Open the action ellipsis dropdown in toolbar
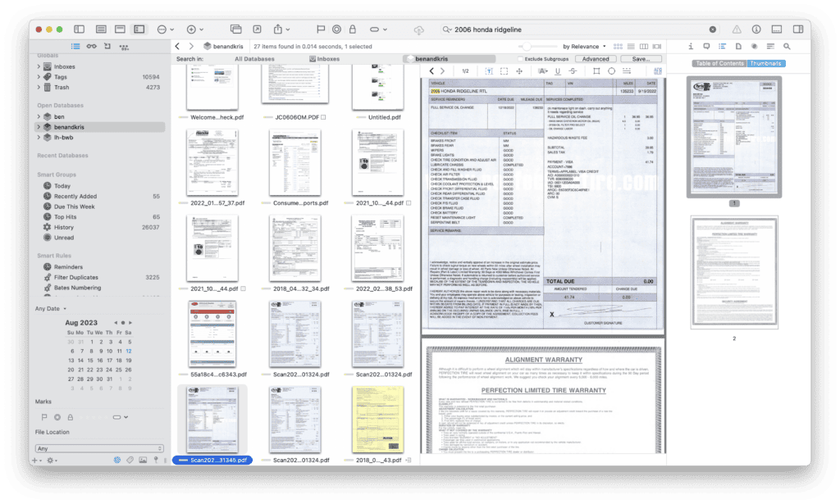This screenshot has height=504, width=840. tap(165, 30)
